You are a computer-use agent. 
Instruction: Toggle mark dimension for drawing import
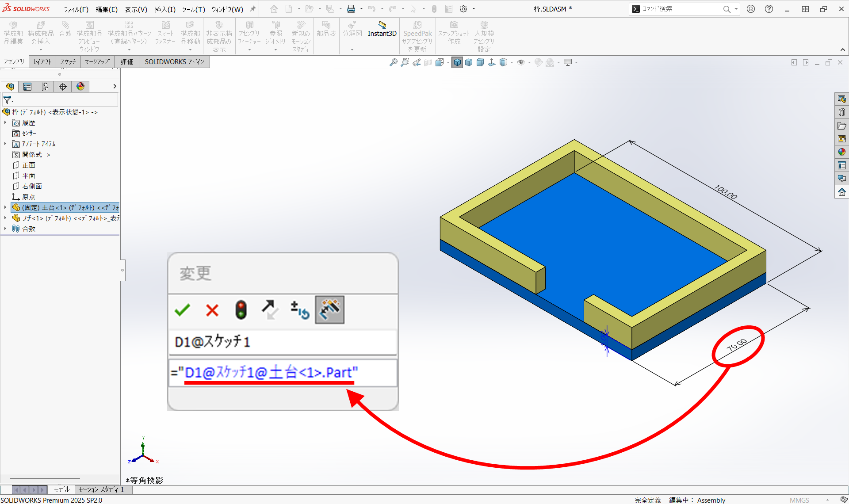pos(329,310)
